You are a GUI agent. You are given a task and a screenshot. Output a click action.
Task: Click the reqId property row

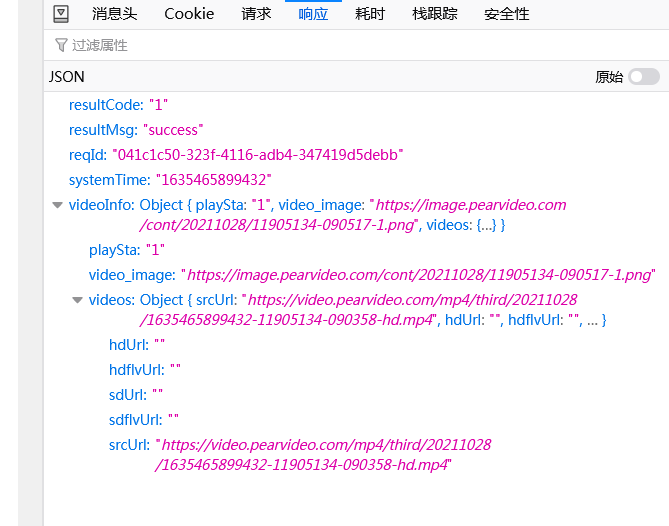tap(235, 155)
